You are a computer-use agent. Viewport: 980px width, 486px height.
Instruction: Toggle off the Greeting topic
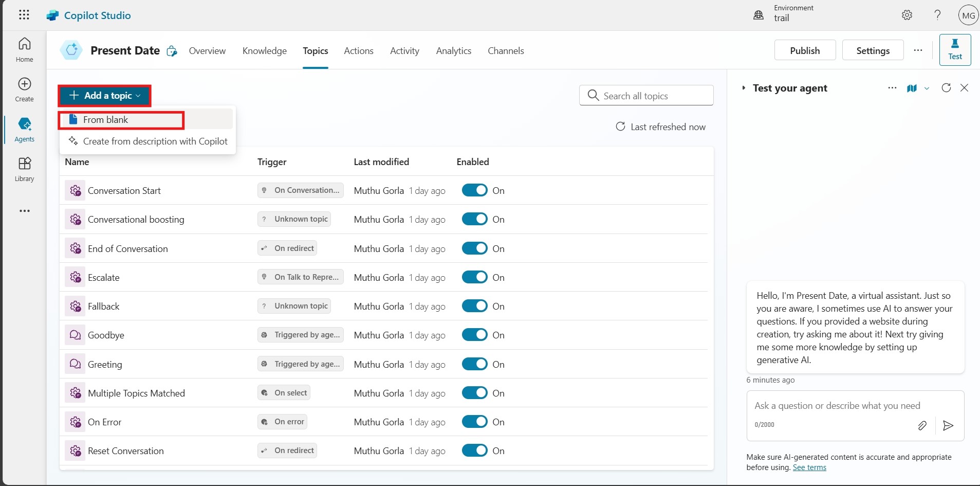point(474,364)
